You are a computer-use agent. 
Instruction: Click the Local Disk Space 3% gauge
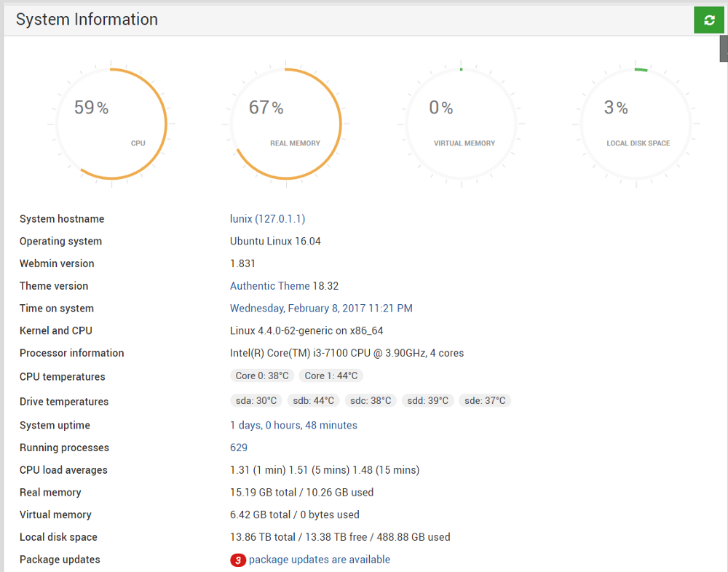(x=636, y=124)
